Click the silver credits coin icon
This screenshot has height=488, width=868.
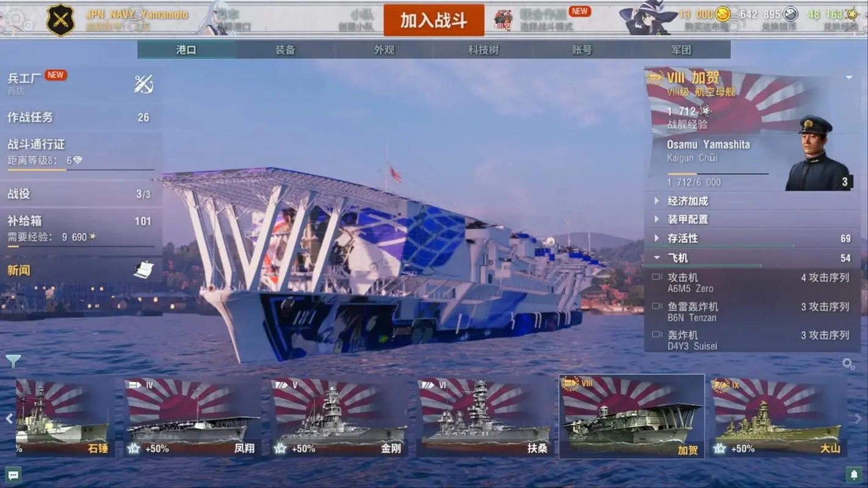point(790,14)
